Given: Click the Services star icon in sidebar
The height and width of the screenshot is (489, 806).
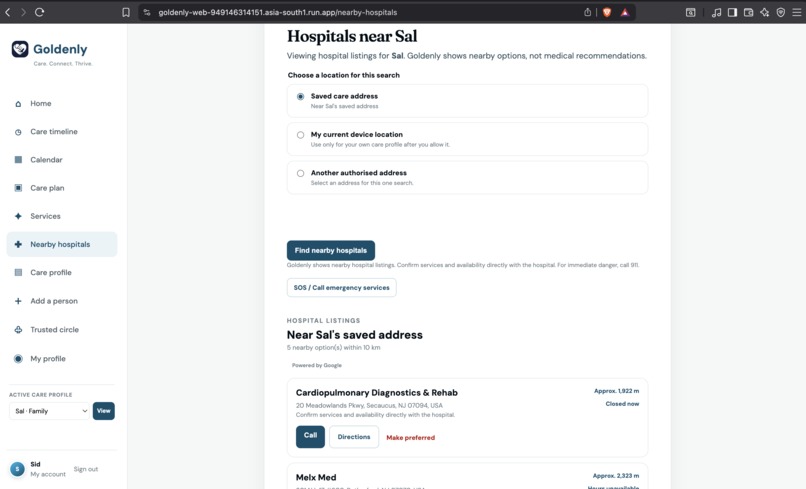Looking at the screenshot, I should coord(18,216).
